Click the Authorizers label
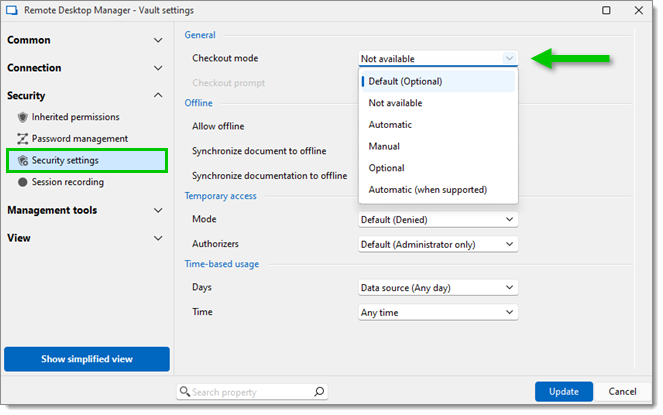 (x=215, y=244)
